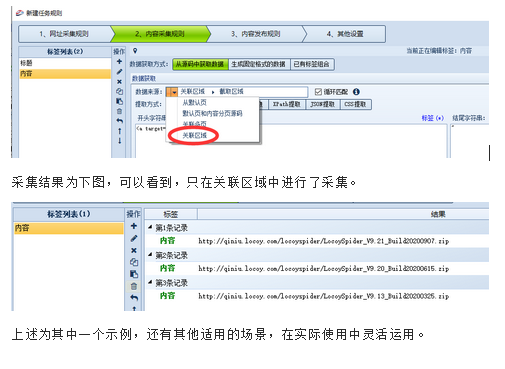Click the result URL ending V9.13_Build20200325.zip
Viewport: 505px width, 369px height.
tap(324, 296)
